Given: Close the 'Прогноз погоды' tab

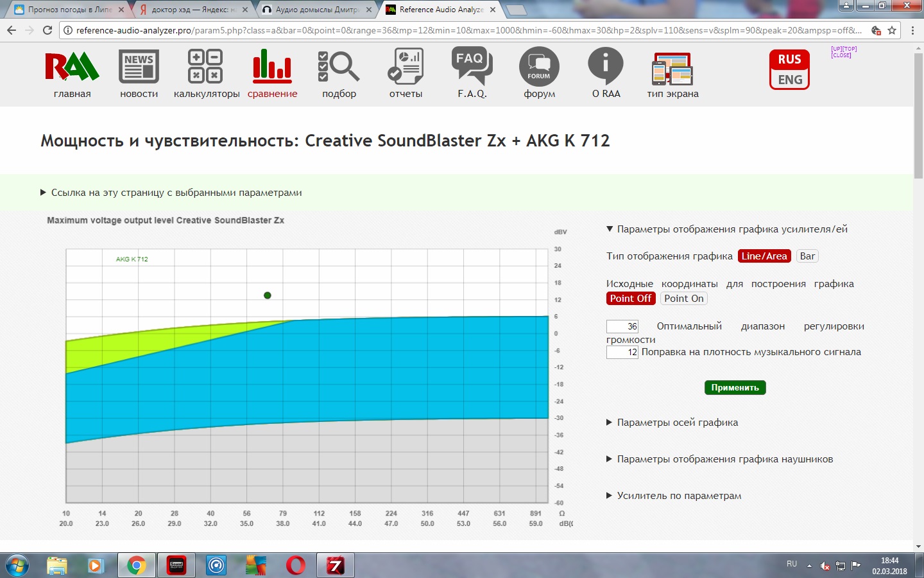Looking at the screenshot, I should click(121, 10).
